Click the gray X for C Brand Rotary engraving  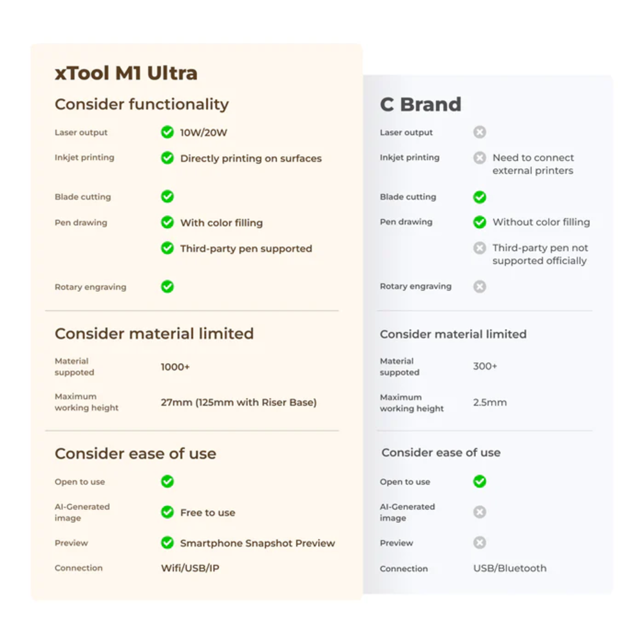(x=480, y=287)
